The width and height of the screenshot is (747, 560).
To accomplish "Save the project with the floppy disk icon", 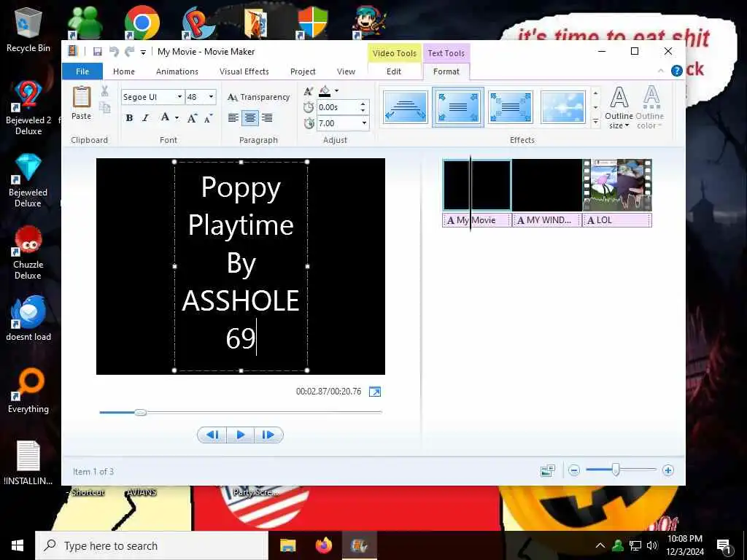I will tap(98, 52).
